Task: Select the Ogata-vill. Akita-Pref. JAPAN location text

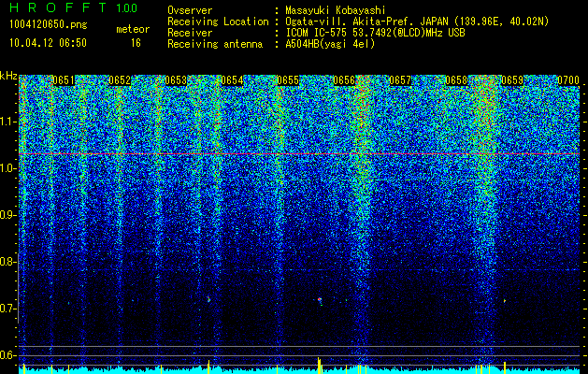Action: click(417, 22)
